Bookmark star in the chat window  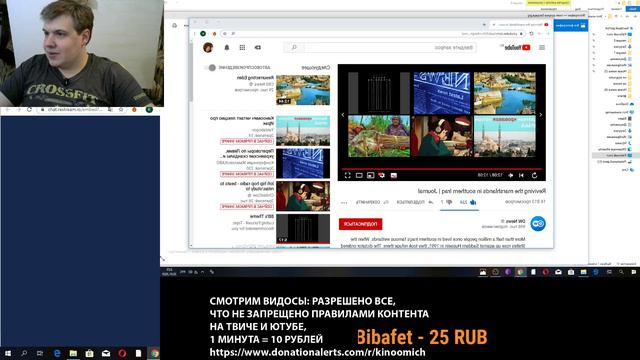click(121, 110)
